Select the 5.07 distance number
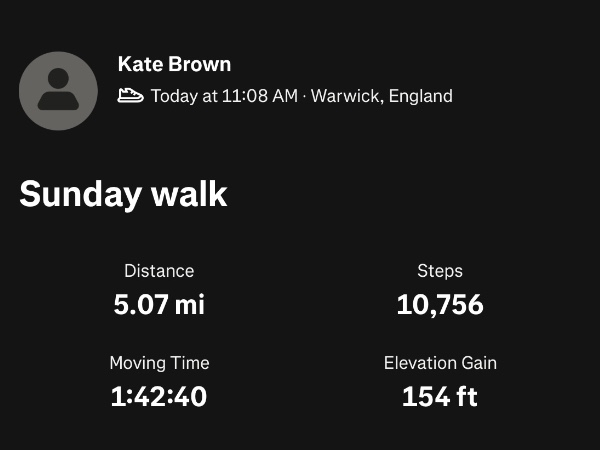Screen dimensions: 600x450 pyautogui.click(x=140, y=304)
